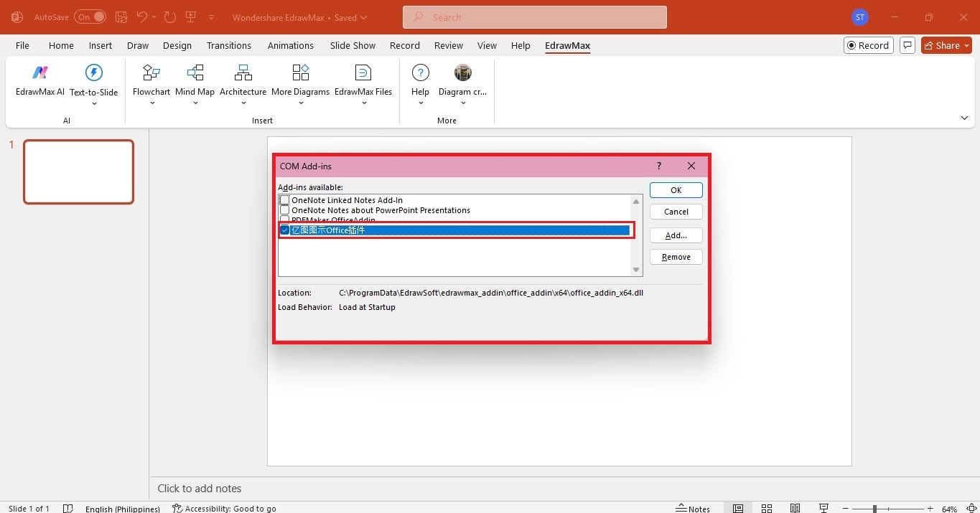The image size is (980, 513).
Task: Toggle the AutoSave switch
Action: [90, 17]
